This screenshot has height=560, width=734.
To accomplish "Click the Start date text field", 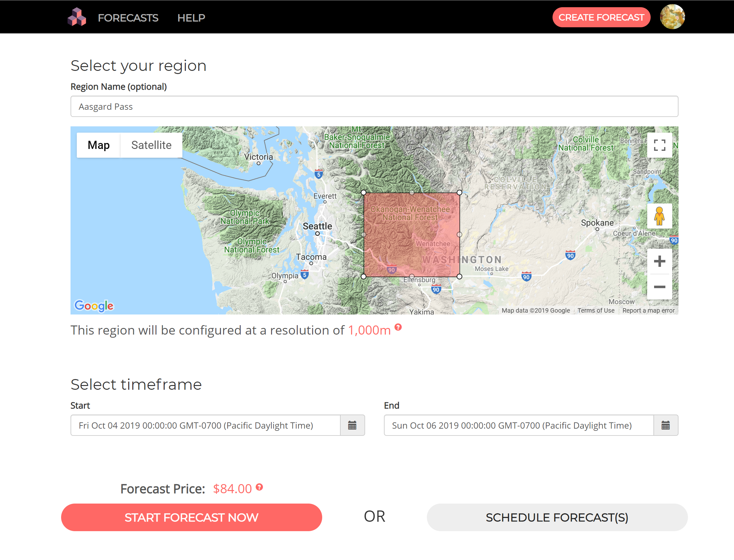I will click(205, 425).
